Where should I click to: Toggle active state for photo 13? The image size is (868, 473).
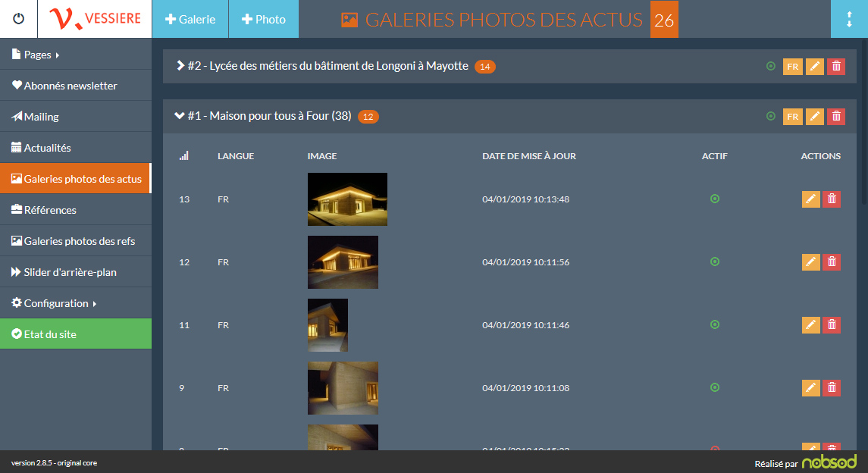click(x=715, y=199)
